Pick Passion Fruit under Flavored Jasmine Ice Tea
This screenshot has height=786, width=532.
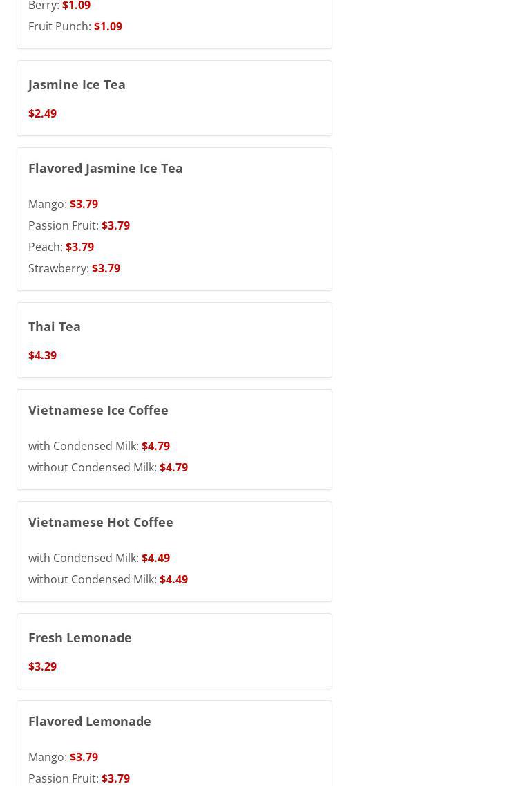tap(79, 225)
